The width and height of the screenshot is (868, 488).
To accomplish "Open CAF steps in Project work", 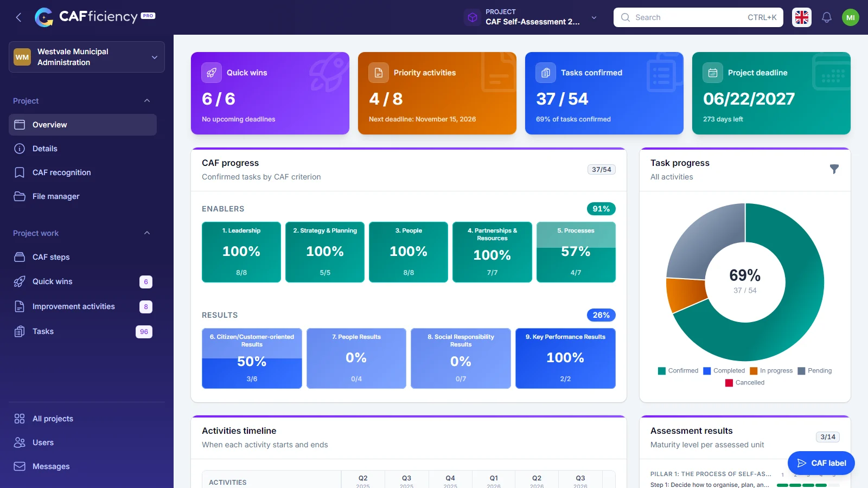I will click(82, 257).
